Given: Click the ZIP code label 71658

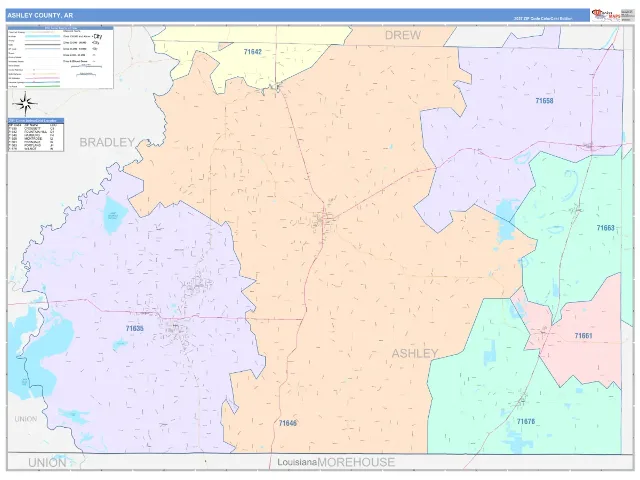Looking at the screenshot, I should click(x=544, y=100).
